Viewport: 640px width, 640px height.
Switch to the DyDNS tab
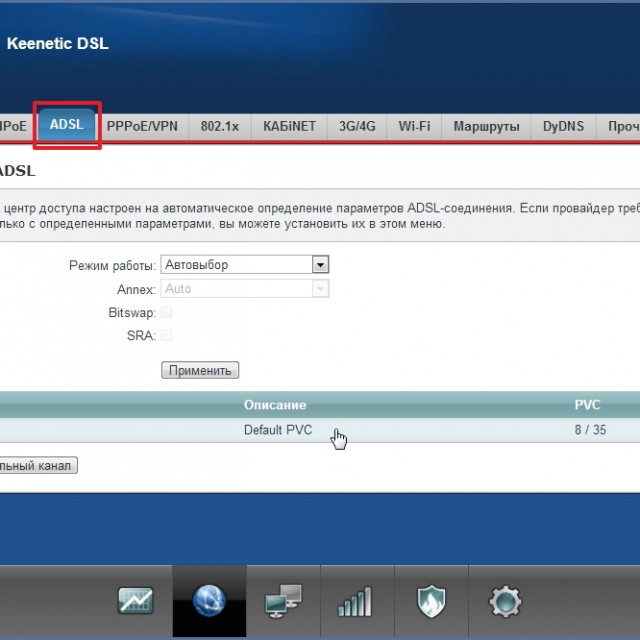click(563, 127)
